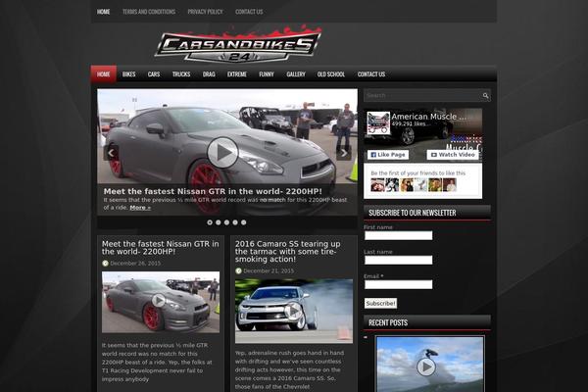
Task: Open the Bikes category
Action: tap(128, 74)
